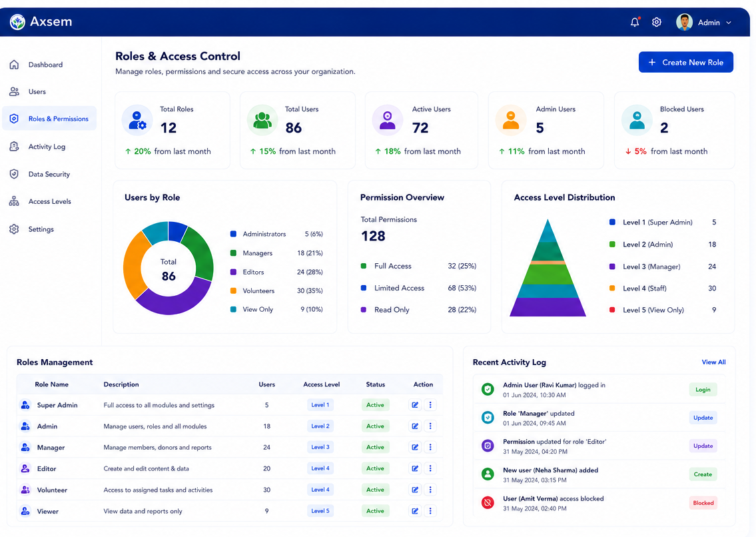Expand the Admin account dropdown chevron

[x=729, y=23]
